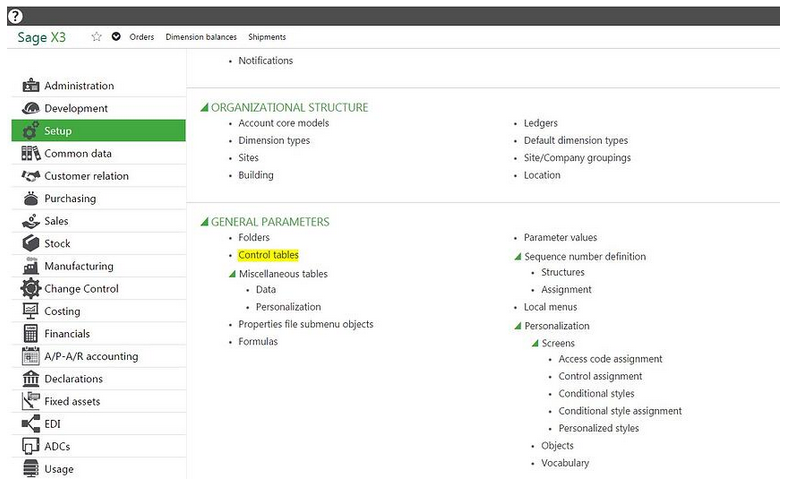Open the Orders shortcut in top bar

click(x=141, y=37)
